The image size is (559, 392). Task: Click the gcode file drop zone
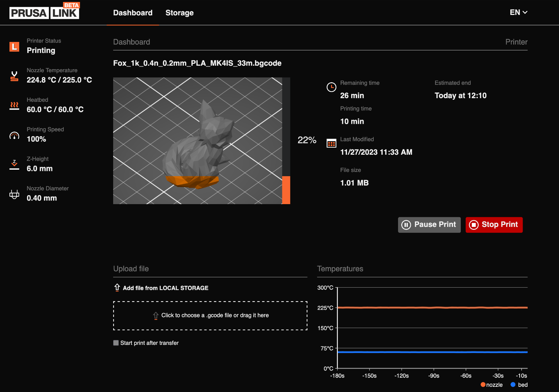pyautogui.click(x=210, y=316)
